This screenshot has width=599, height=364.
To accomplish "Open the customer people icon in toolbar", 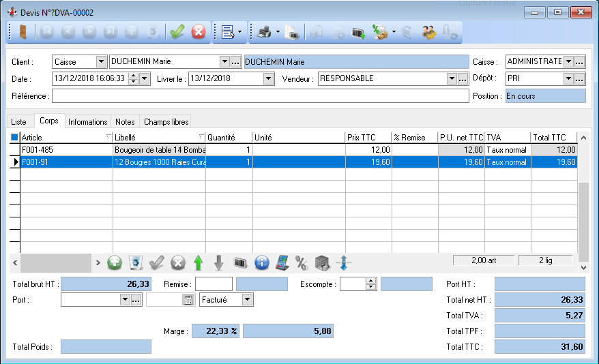I will (428, 32).
